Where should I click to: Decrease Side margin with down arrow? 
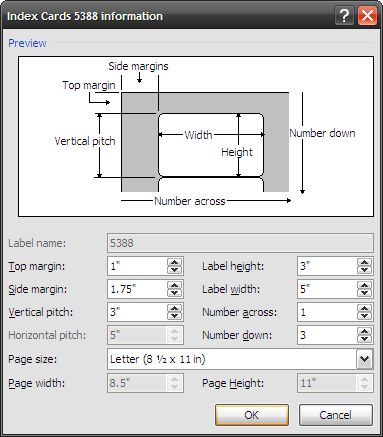pyautogui.click(x=175, y=293)
